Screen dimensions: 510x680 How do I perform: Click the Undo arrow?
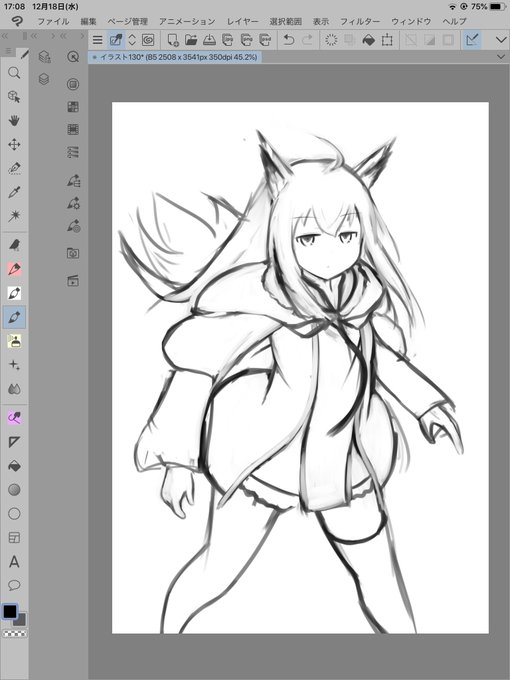288,40
